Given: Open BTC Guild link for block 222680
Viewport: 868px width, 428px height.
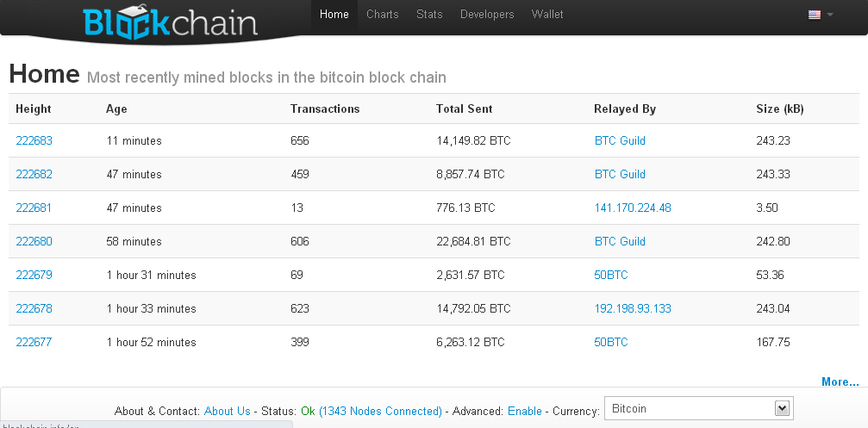Looking at the screenshot, I should 620,242.
